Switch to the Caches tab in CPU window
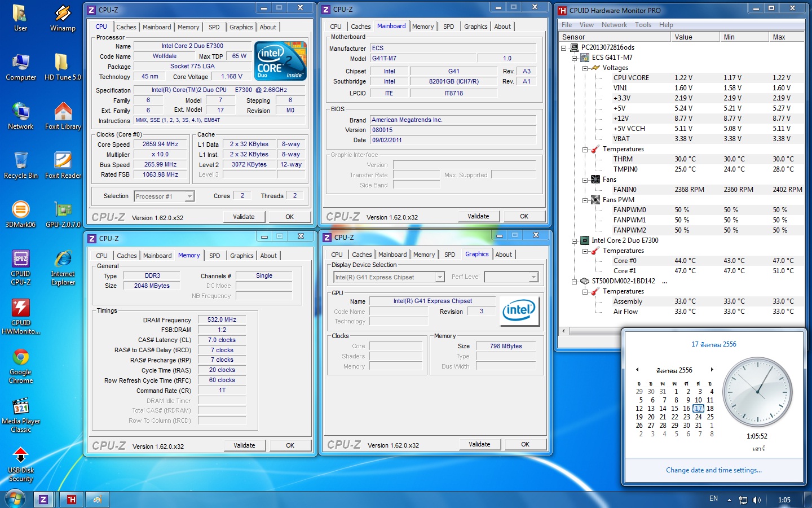Screen dimensions: 812x508 click(x=126, y=27)
